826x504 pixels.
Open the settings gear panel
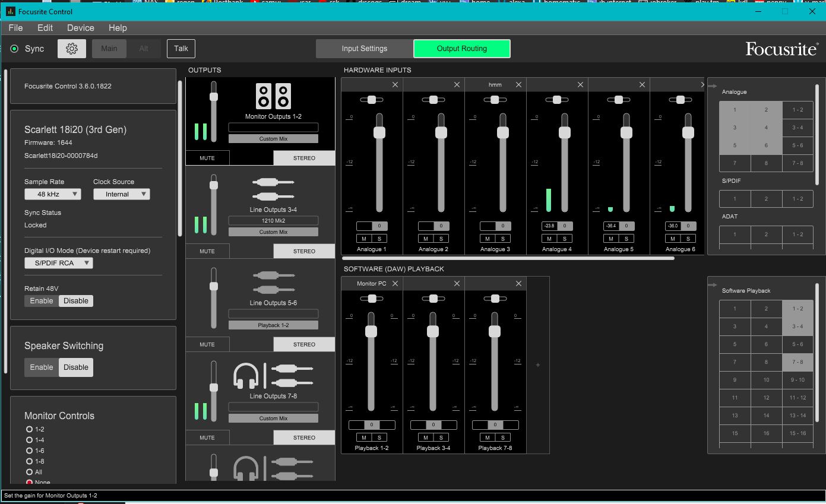(x=72, y=49)
